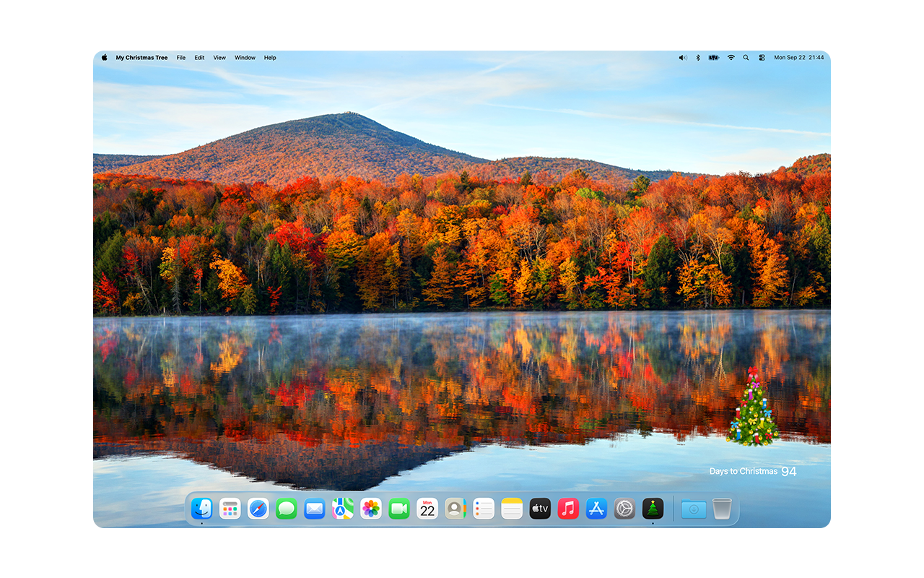Click the countdown number 94
The width and height of the screenshot is (924, 578).
(789, 471)
